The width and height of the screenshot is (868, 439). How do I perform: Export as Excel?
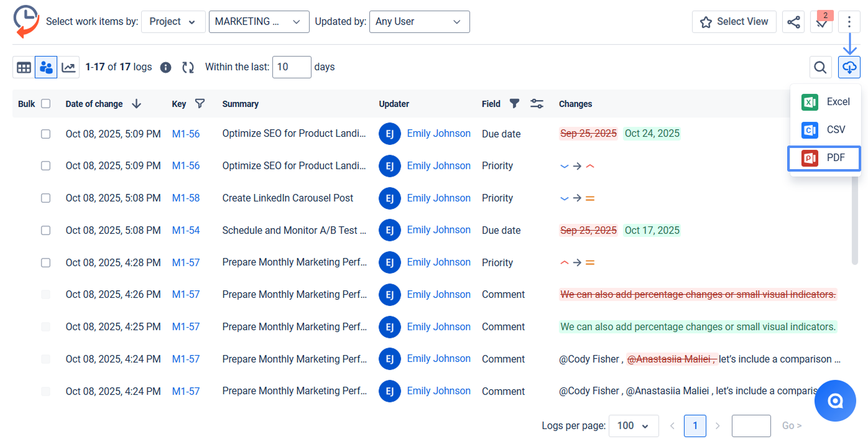point(826,102)
